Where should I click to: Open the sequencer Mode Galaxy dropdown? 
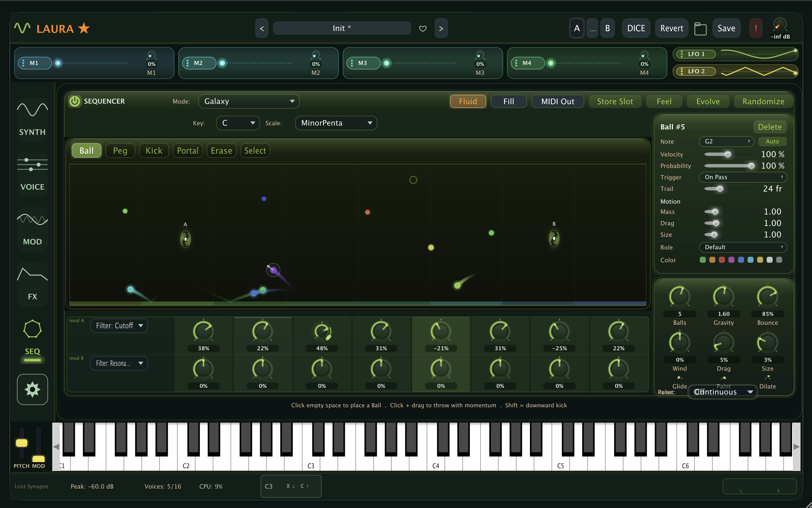click(x=249, y=101)
